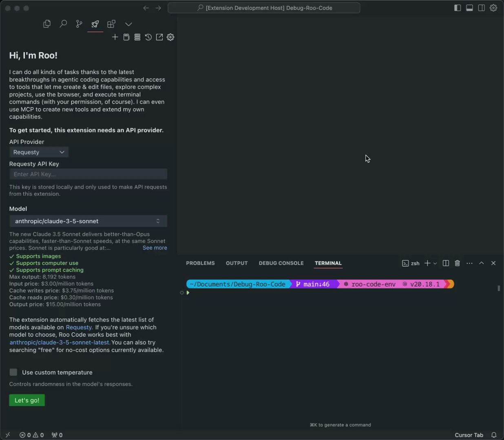This screenshot has width=504, height=440.
Task: Open the Search view icon
Action: click(x=63, y=24)
